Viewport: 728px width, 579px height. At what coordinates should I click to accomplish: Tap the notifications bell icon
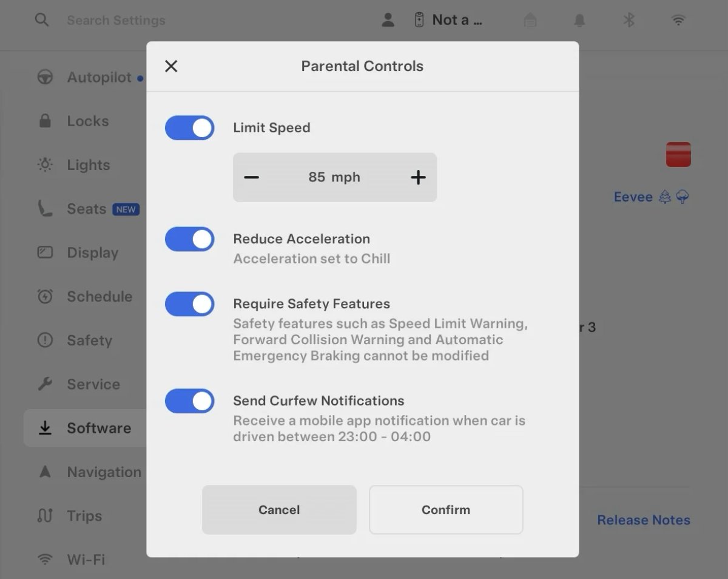coord(579,21)
